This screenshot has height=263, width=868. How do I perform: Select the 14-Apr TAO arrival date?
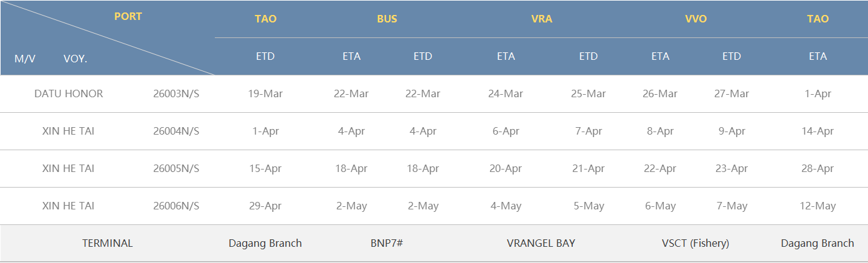pos(818,131)
